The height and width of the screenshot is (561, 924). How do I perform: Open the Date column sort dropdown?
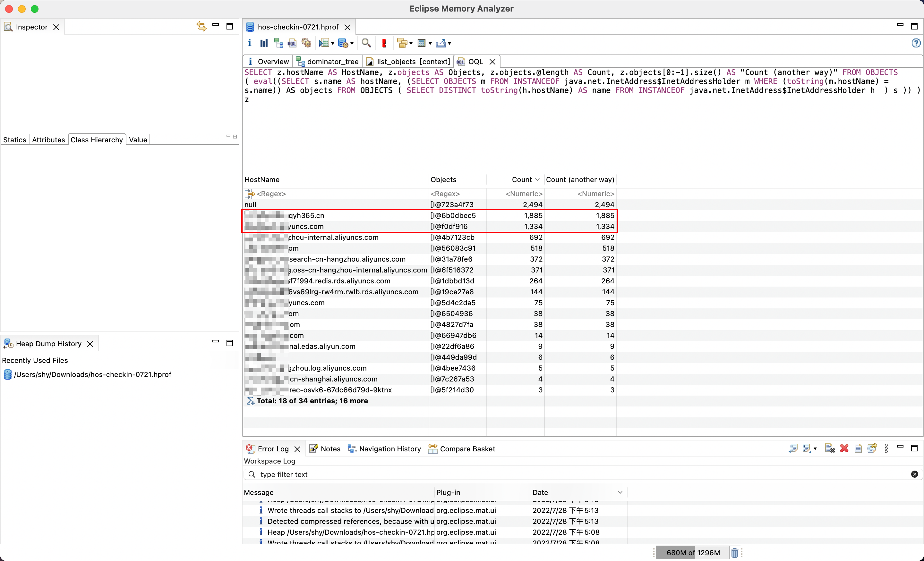pos(620,492)
